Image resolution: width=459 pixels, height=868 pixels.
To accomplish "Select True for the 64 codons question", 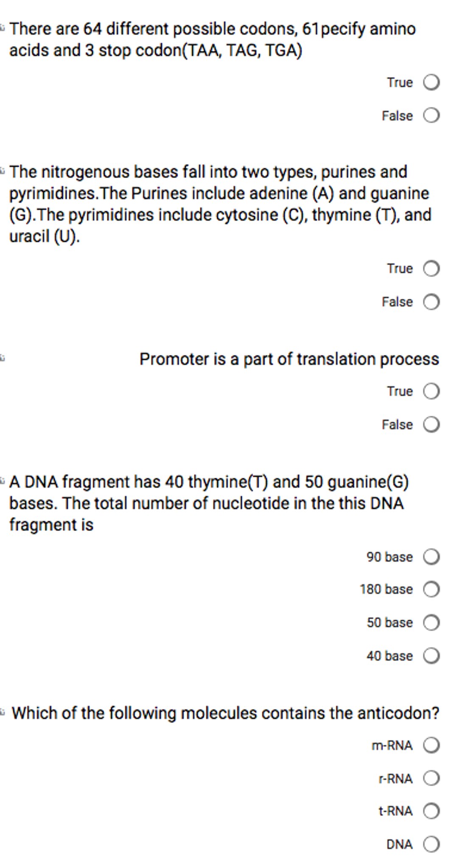I will click(x=432, y=83).
